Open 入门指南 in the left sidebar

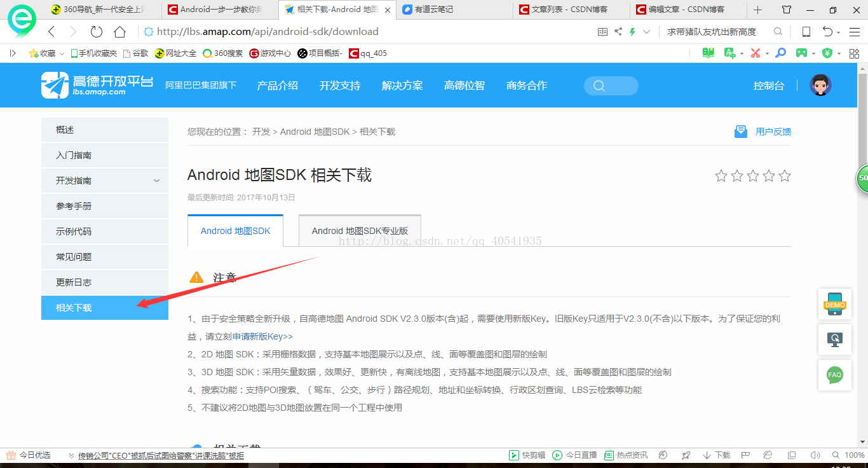coord(105,155)
